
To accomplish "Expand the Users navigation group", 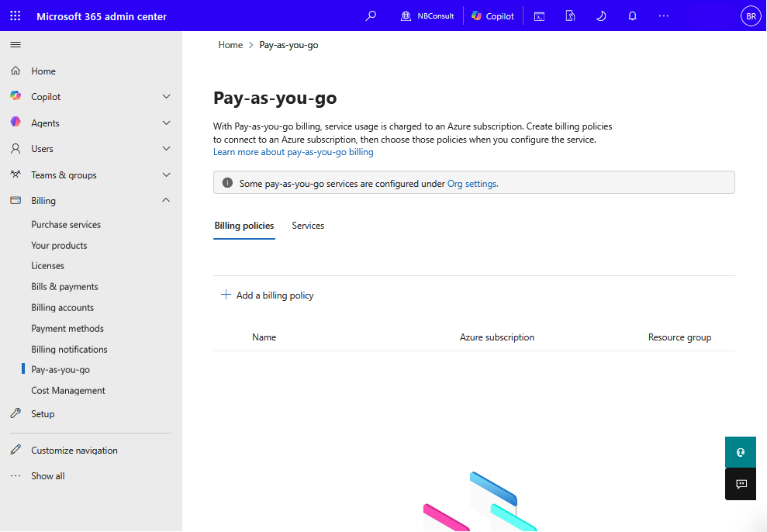I will 166,149.
